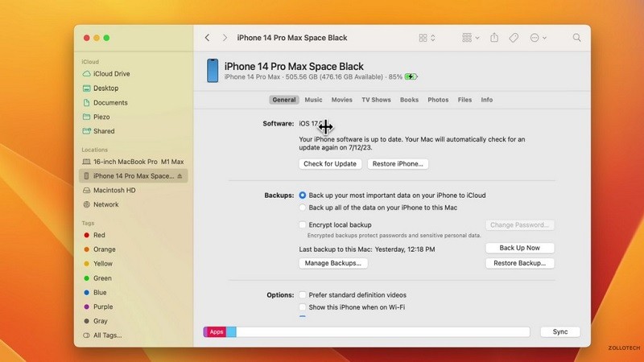Go forward with the right chevron

point(225,38)
